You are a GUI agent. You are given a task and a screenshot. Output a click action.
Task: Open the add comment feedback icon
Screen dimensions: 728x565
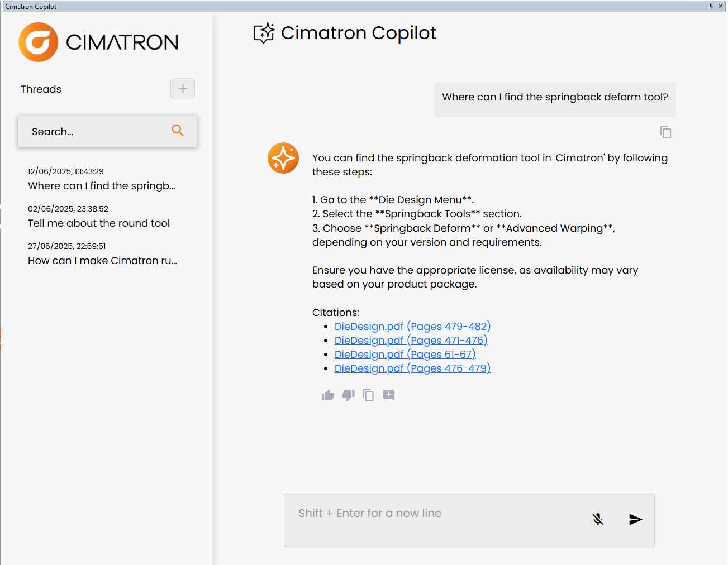pyautogui.click(x=389, y=395)
